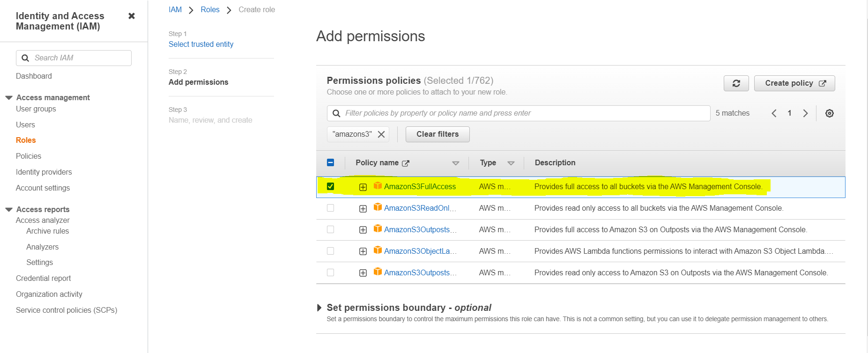Expand AmazonS3FullAccess policy details with plus icon
Image resolution: width=868 pixels, height=353 pixels.
(363, 186)
